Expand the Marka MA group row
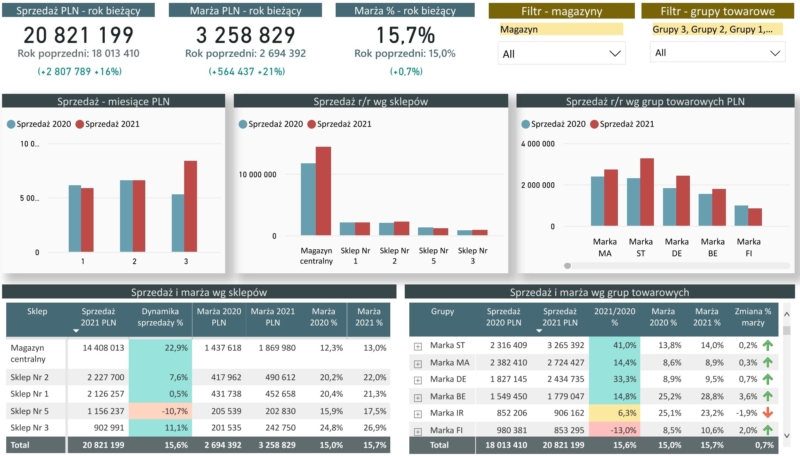The image size is (800, 456). 417,362
